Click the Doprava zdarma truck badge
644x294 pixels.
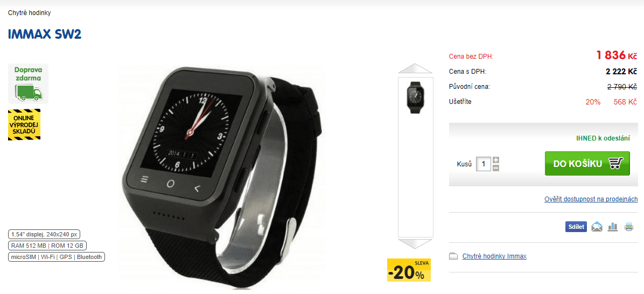28,83
